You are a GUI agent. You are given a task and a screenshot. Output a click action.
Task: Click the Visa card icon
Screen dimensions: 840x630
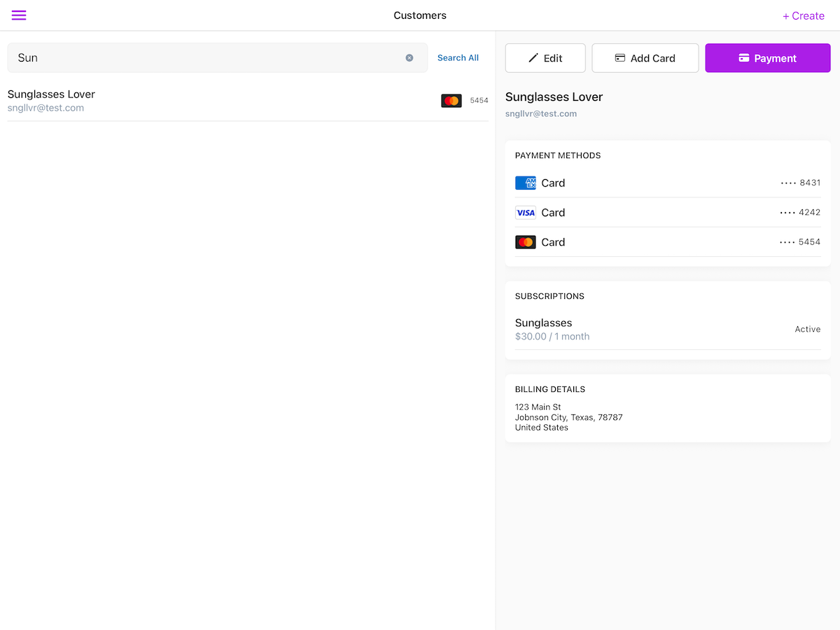526,213
